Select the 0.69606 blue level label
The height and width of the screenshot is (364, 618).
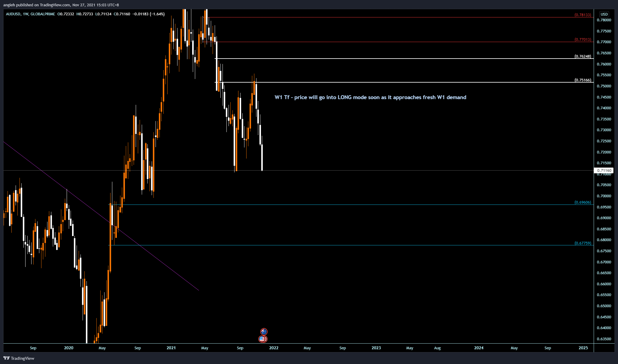[583, 202]
